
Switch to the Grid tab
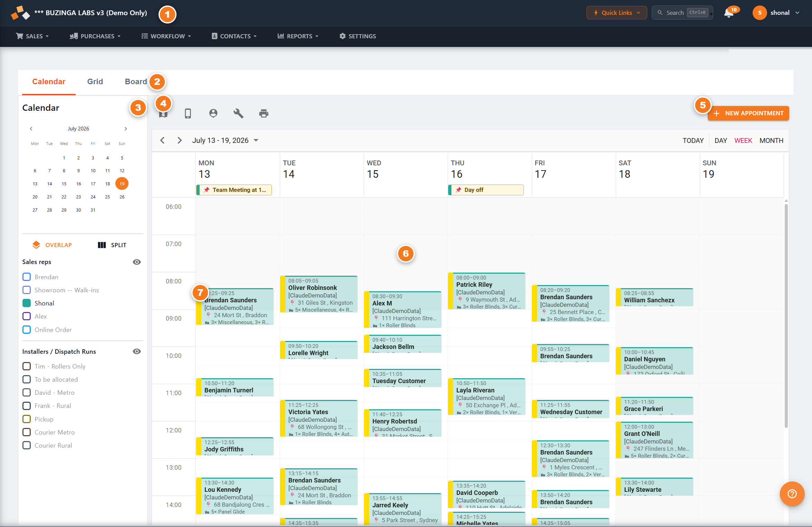click(95, 82)
